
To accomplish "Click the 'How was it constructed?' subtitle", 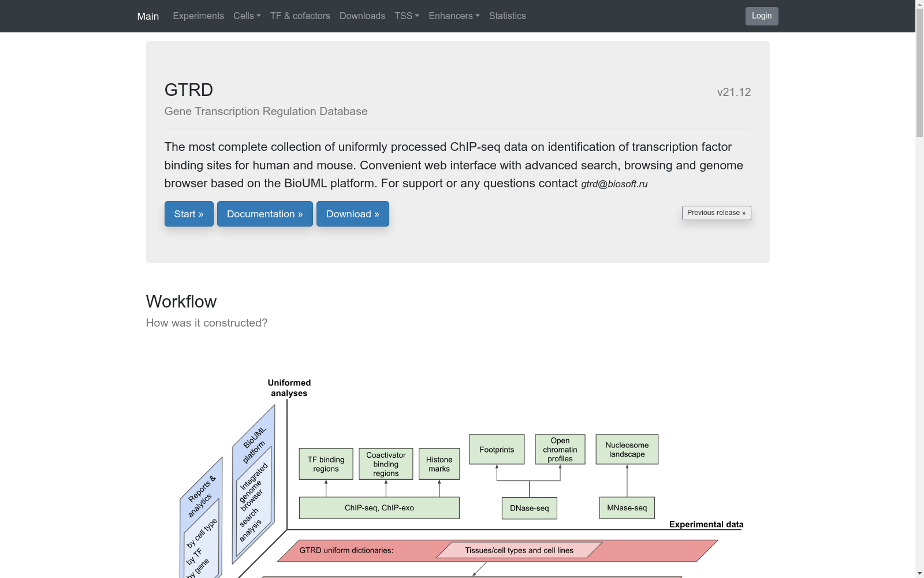I will (x=207, y=323).
